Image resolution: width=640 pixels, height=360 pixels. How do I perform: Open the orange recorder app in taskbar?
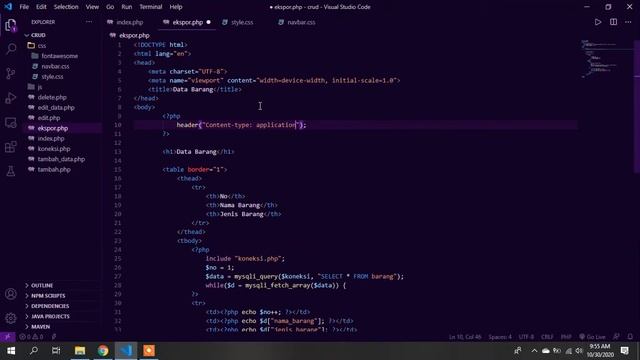click(149, 351)
